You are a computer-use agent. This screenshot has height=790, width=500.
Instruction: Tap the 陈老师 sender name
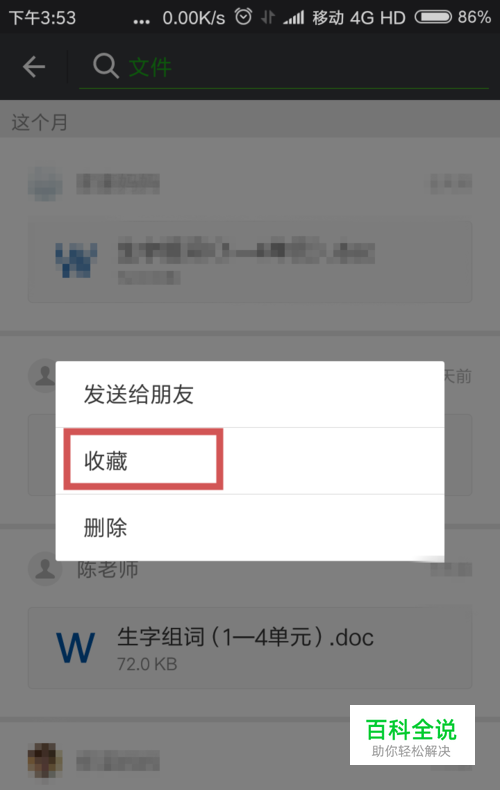click(107, 570)
